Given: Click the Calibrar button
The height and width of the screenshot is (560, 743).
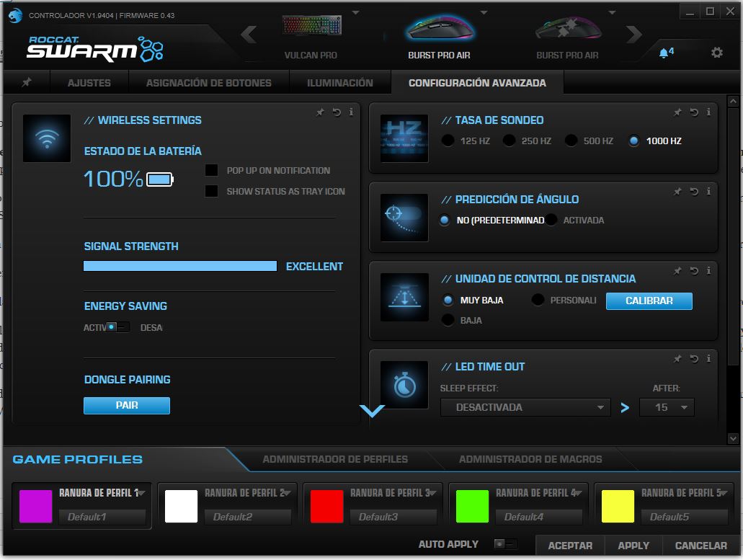Looking at the screenshot, I should point(649,301).
